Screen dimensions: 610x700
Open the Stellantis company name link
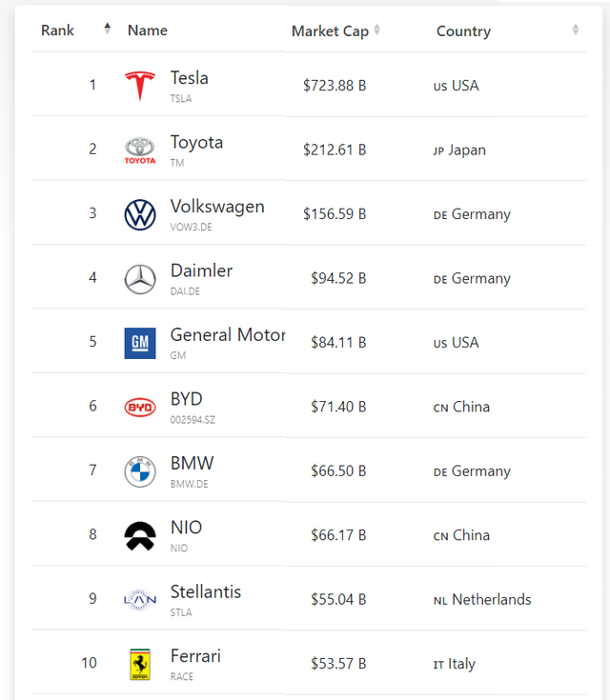(206, 592)
